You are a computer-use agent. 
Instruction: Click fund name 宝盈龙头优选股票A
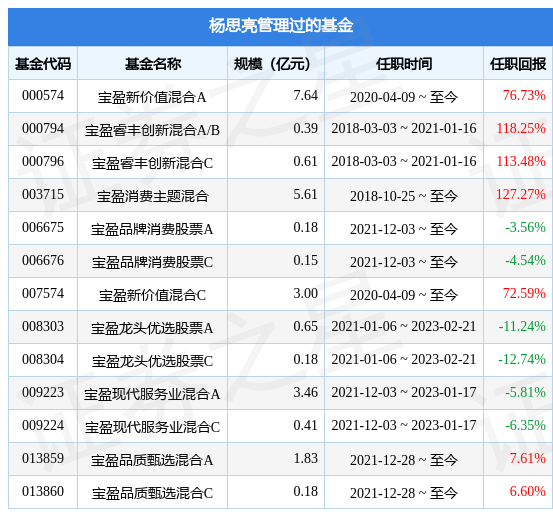tap(152, 328)
